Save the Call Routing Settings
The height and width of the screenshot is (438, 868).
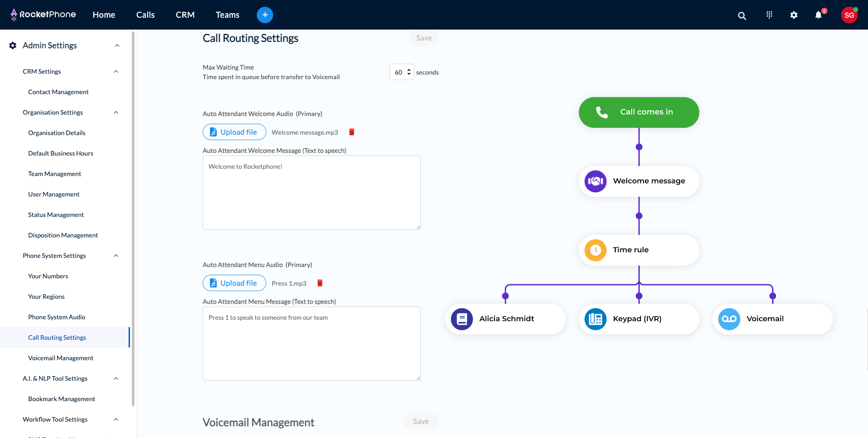424,38
